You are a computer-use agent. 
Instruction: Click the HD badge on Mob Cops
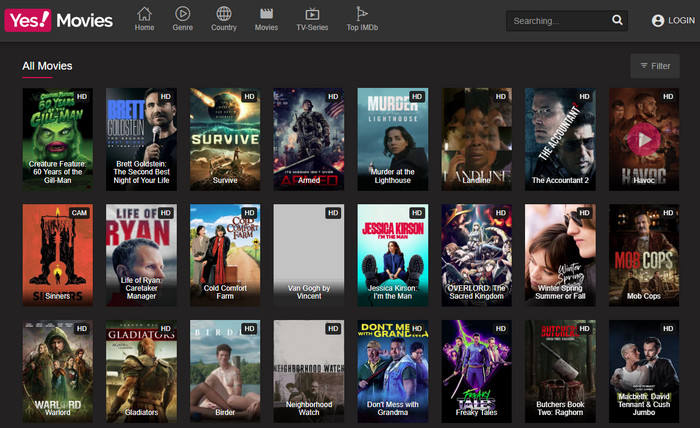pyautogui.click(x=668, y=213)
